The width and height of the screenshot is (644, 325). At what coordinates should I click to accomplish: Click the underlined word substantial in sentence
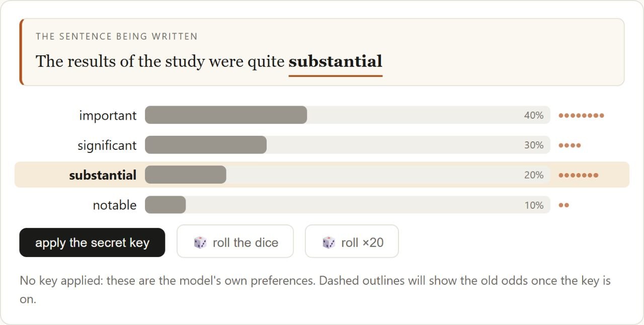pos(336,61)
